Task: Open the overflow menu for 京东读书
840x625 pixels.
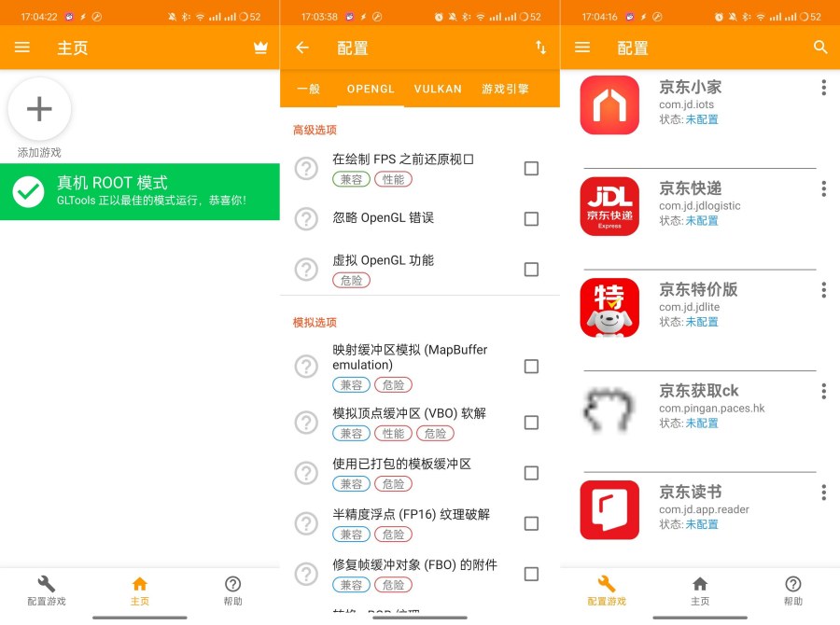Action: point(824,493)
